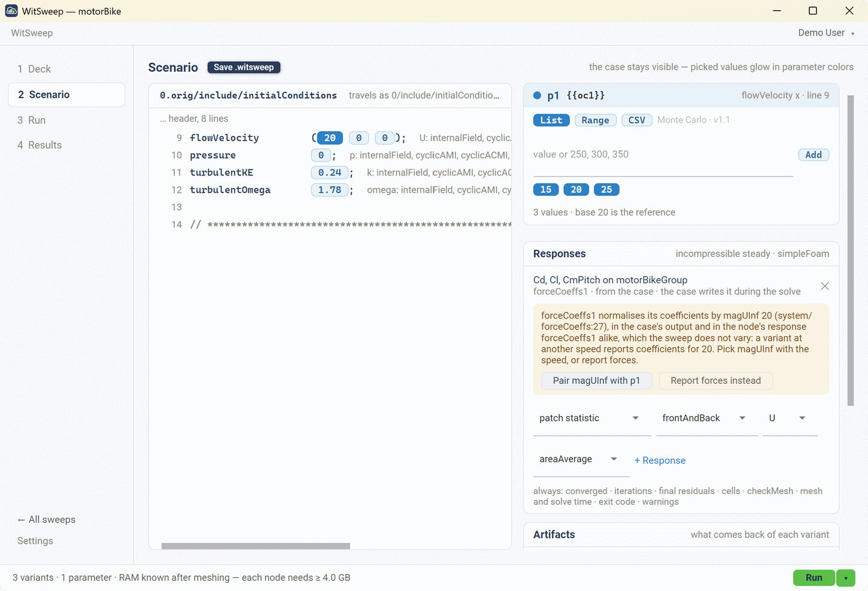
Task: Select the base value chip 20 in list
Action: click(576, 190)
